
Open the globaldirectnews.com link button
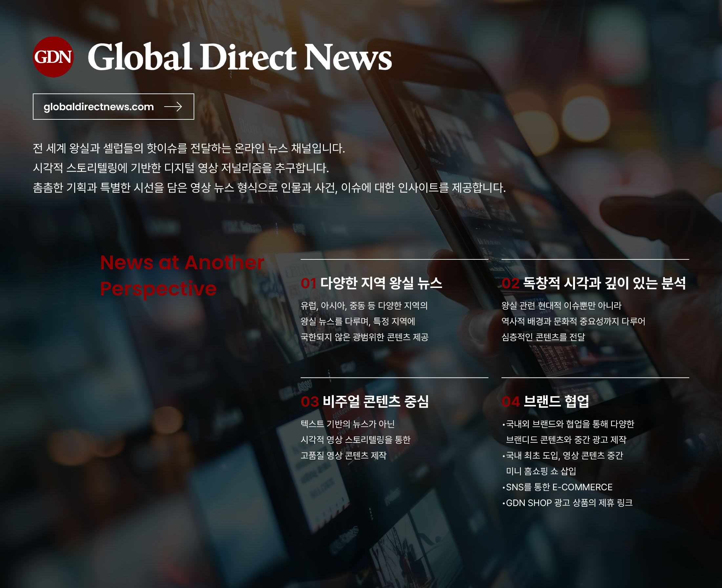[x=113, y=107]
